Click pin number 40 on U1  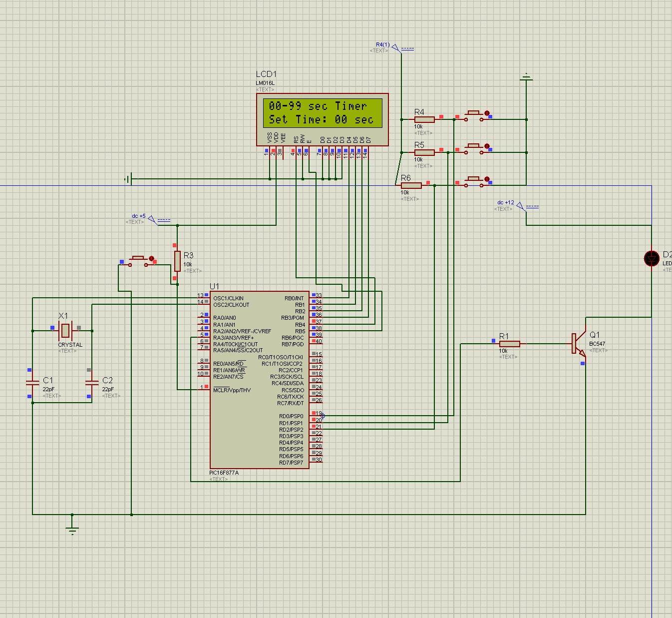click(319, 341)
